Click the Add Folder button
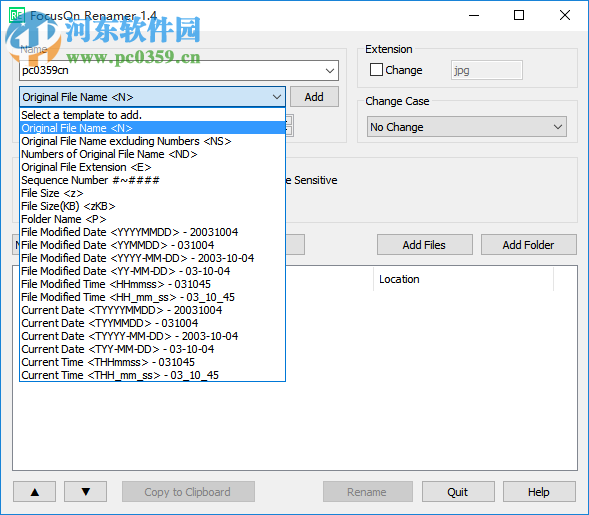 coord(529,245)
